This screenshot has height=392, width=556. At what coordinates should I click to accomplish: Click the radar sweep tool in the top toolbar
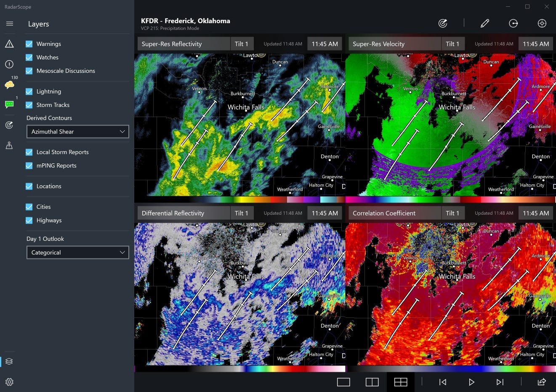pos(442,23)
